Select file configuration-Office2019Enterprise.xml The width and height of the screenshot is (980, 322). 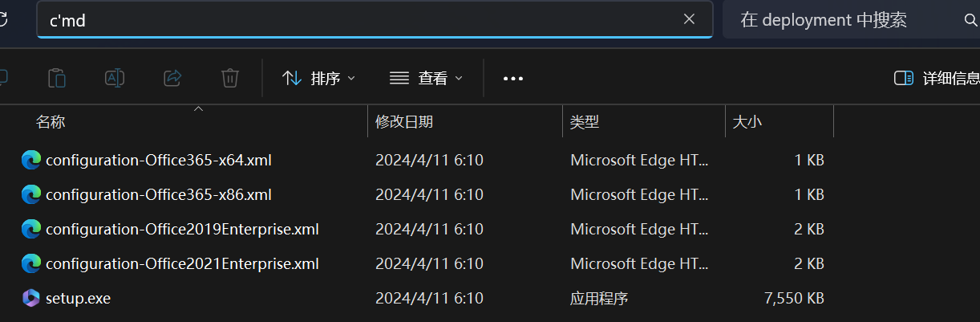182,229
